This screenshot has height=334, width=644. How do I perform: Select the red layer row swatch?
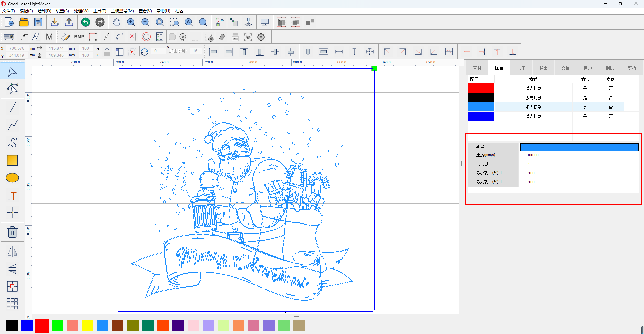tap(481, 88)
